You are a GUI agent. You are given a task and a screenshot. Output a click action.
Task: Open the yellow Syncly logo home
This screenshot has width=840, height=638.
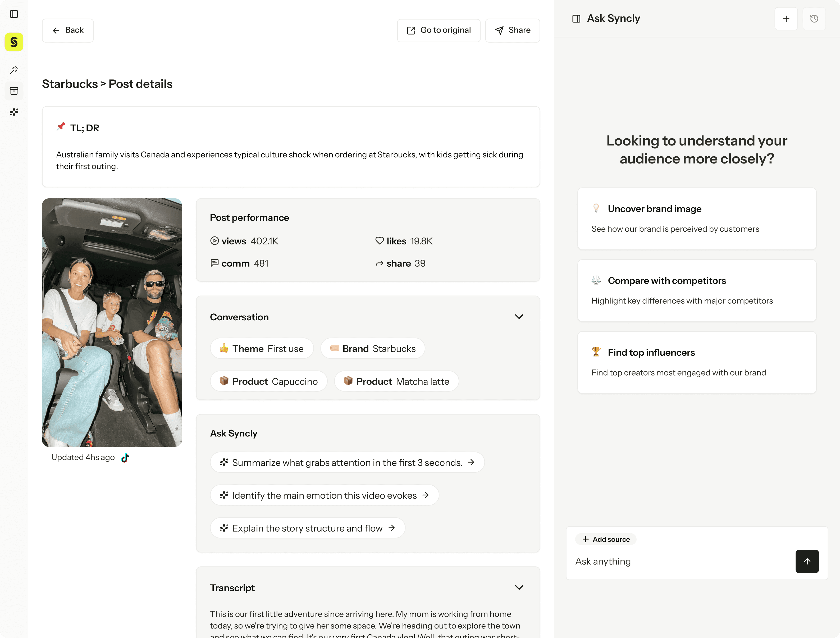click(x=14, y=42)
